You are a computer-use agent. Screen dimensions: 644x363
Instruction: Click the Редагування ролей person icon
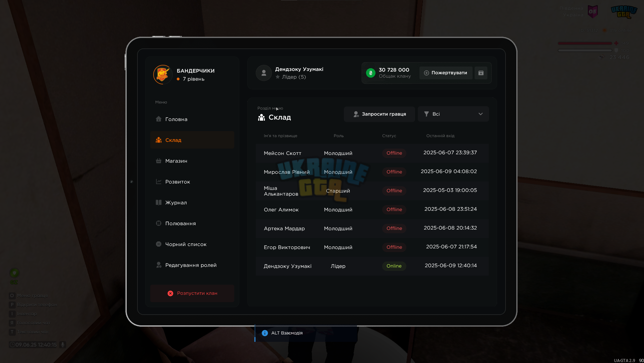click(x=159, y=265)
